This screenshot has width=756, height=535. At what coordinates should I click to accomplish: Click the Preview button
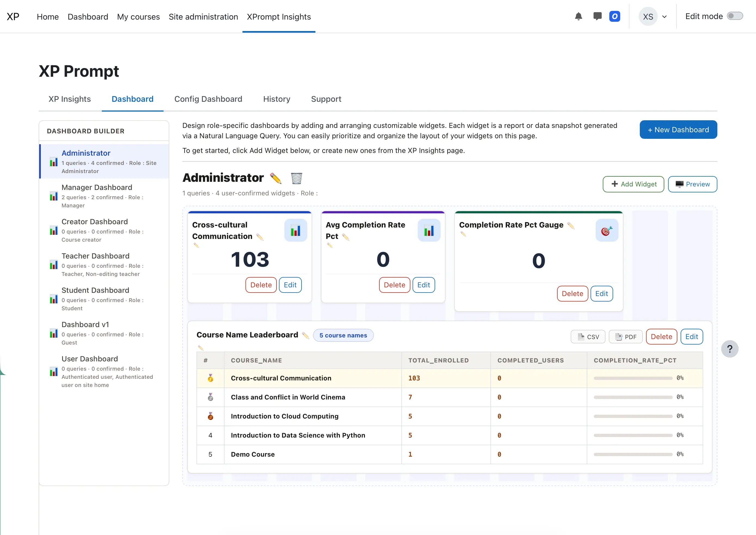692,184
